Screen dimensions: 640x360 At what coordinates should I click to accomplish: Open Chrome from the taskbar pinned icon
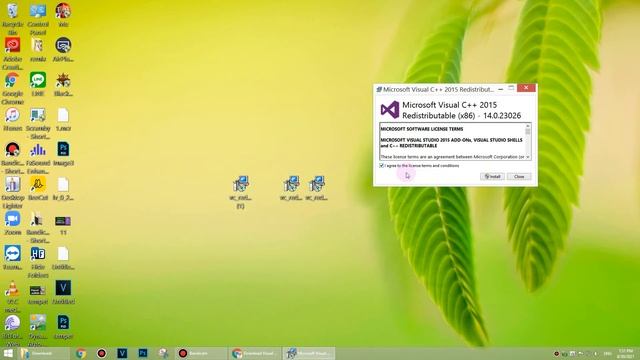(81, 353)
